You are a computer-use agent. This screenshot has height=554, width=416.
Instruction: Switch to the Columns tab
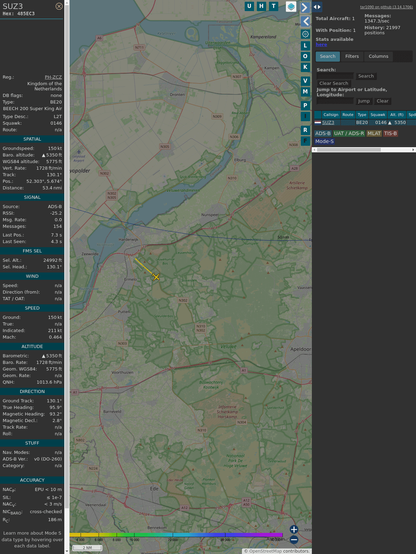click(379, 56)
